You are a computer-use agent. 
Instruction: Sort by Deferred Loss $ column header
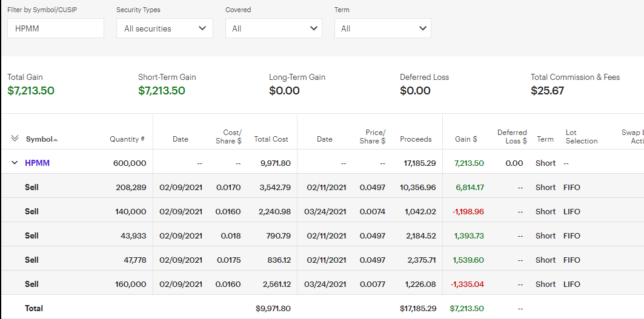pyautogui.click(x=512, y=136)
